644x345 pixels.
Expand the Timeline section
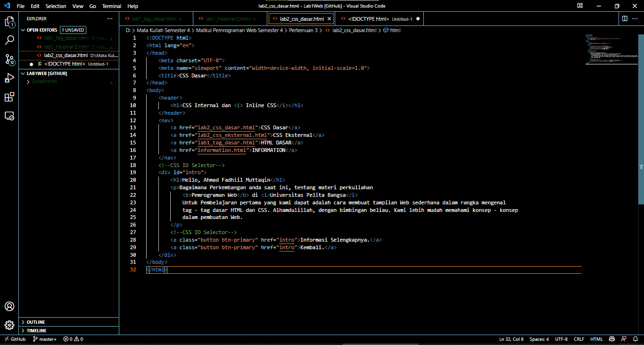[x=37, y=330]
